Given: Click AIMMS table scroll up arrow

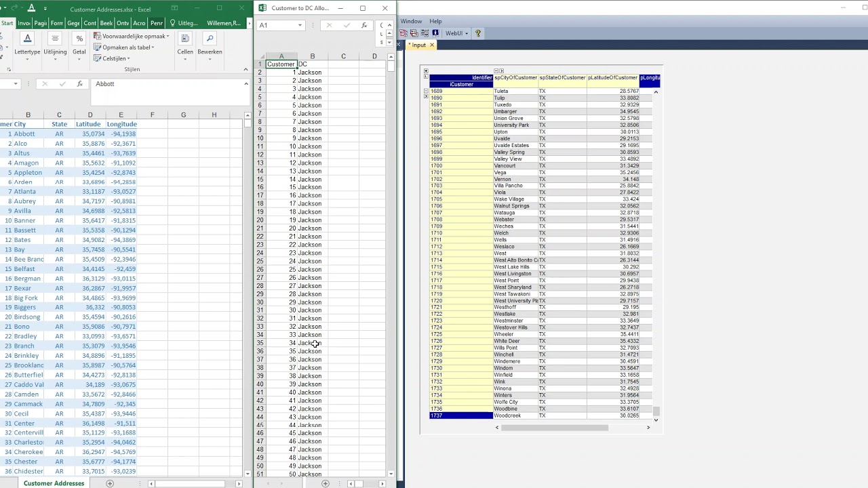Looking at the screenshot, I should 656,91.
